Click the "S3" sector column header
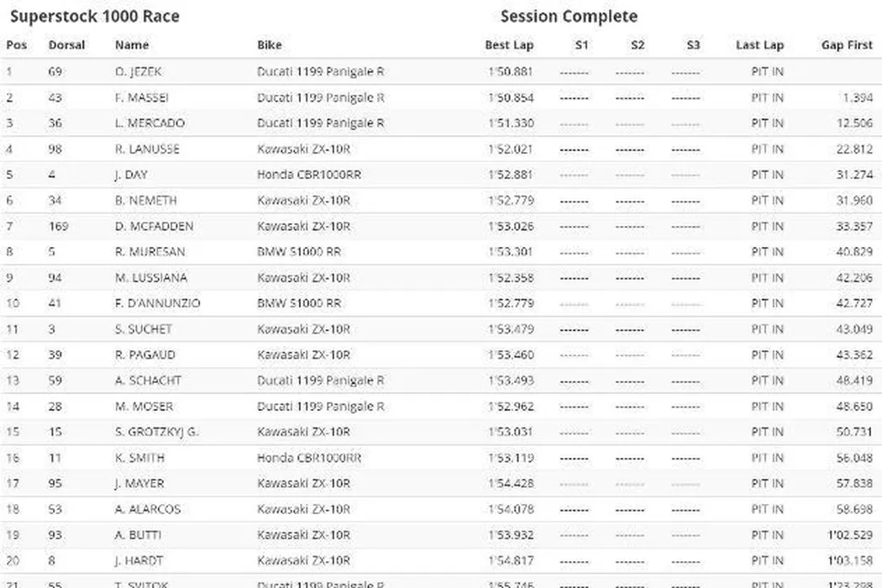Screen dimensions: 882x588 click(x=693, y=45)
